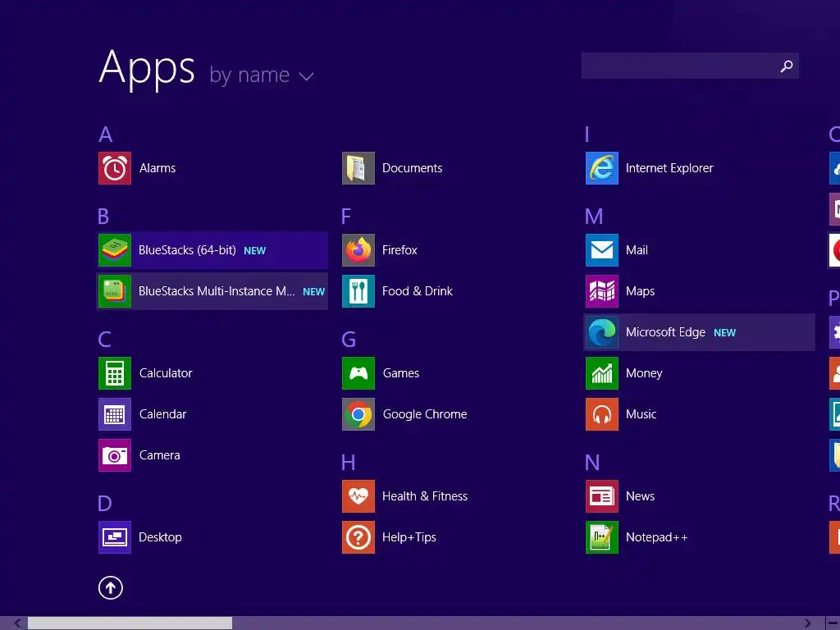Click the 'Money' label text

(644, 373)
